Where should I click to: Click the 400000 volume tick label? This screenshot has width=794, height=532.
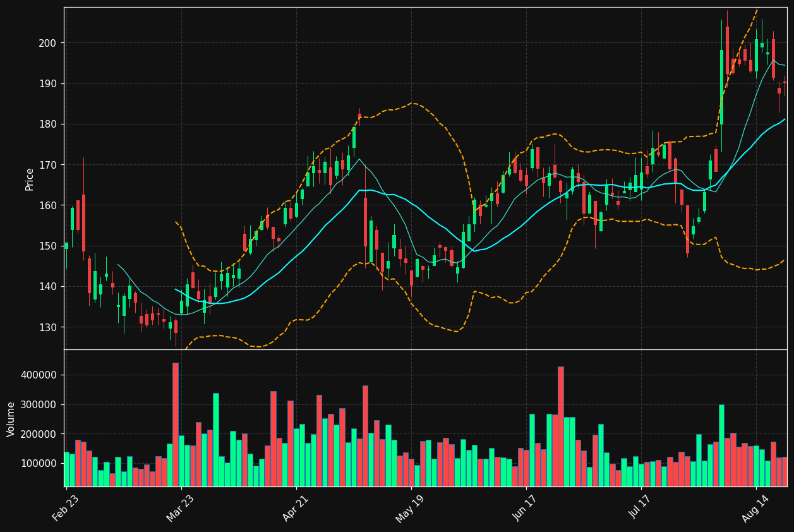[x=39, y=375]
